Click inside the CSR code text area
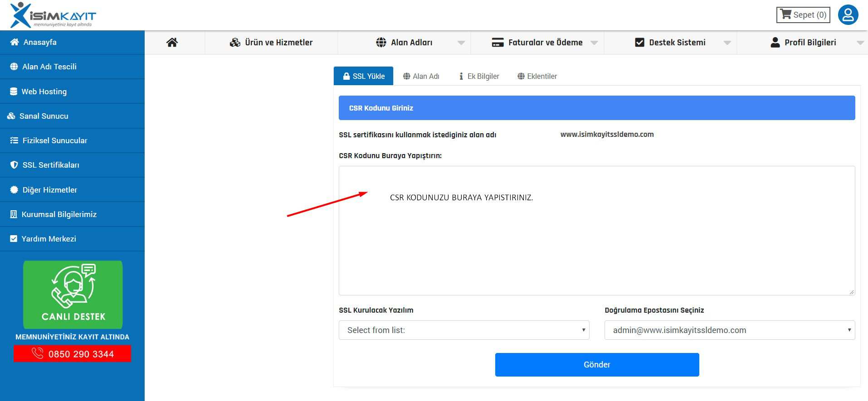The height and width of the screenshot is (401, 868). click(x=597, y=231)
